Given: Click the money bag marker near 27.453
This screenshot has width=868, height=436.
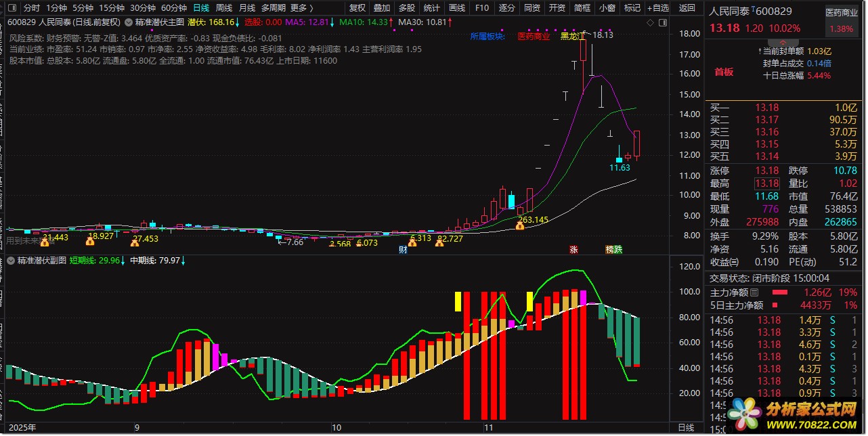Looking at the screenshot, I should coord(135,242).
